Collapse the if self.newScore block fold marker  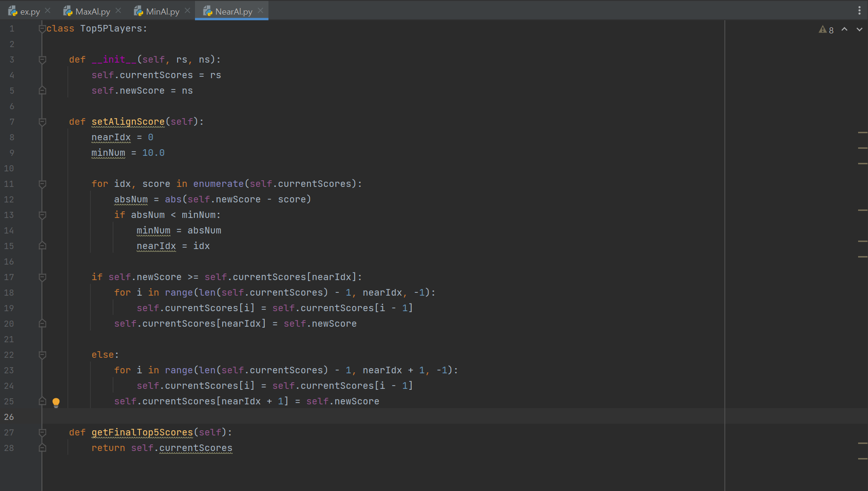[x=42, y=277]
